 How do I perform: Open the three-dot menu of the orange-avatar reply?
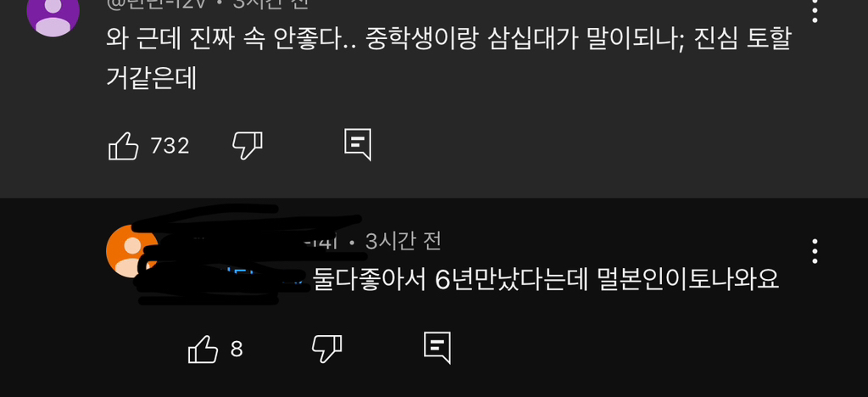click(815, 252)
